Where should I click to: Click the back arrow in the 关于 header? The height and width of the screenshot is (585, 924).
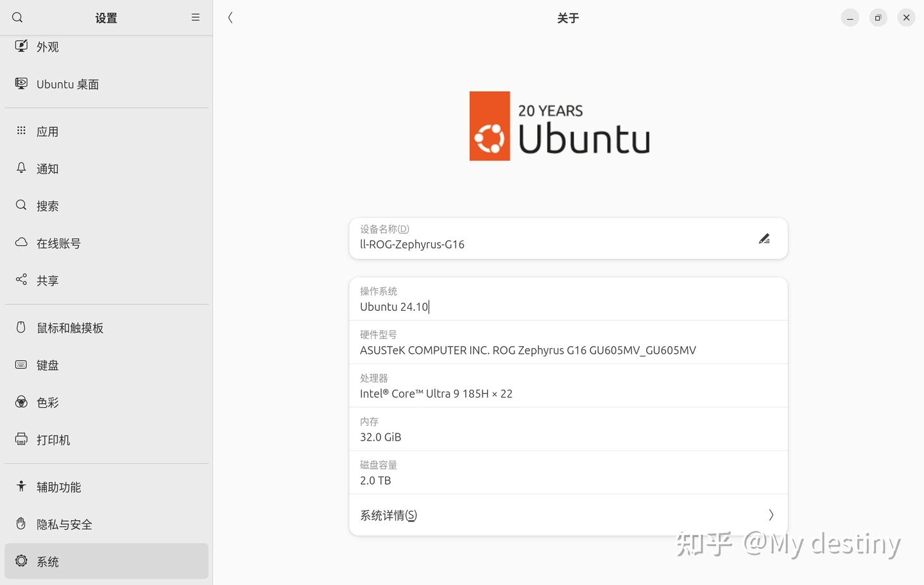click(230, 18)
